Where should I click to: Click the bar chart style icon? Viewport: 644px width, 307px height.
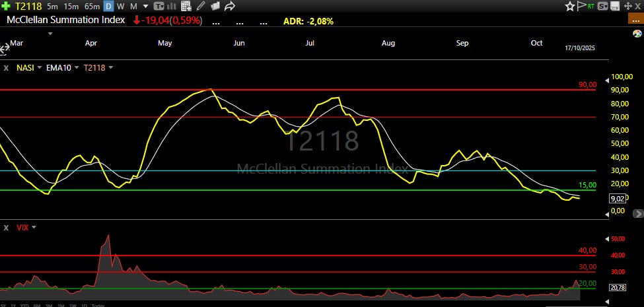(172, 6)
